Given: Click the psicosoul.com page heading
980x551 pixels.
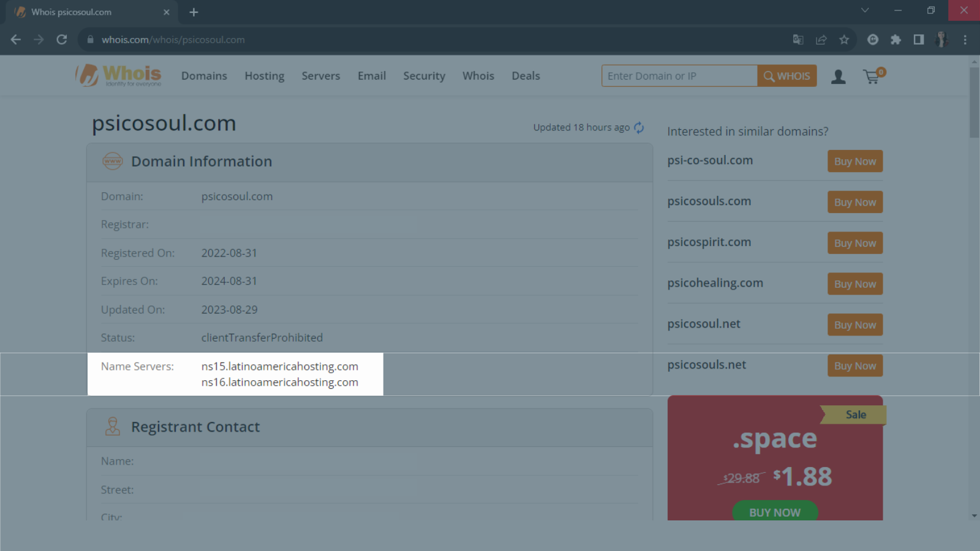Looking at the screenshot, I should click(164, 123).
